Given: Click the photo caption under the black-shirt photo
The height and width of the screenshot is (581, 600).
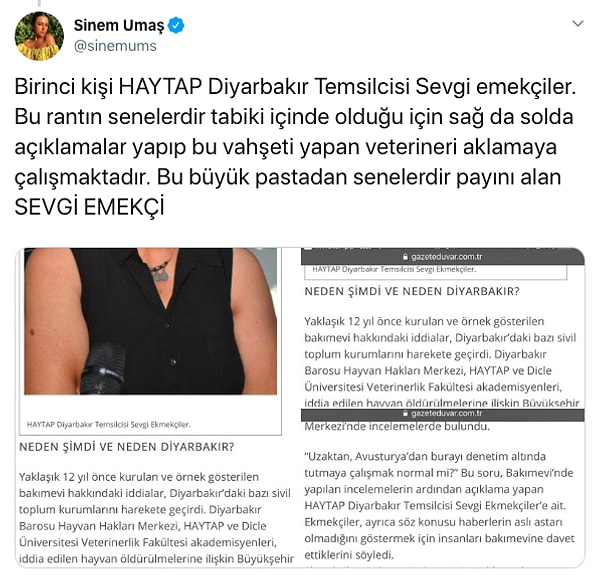Looking at the screenshot, I should tap(109, 424).
